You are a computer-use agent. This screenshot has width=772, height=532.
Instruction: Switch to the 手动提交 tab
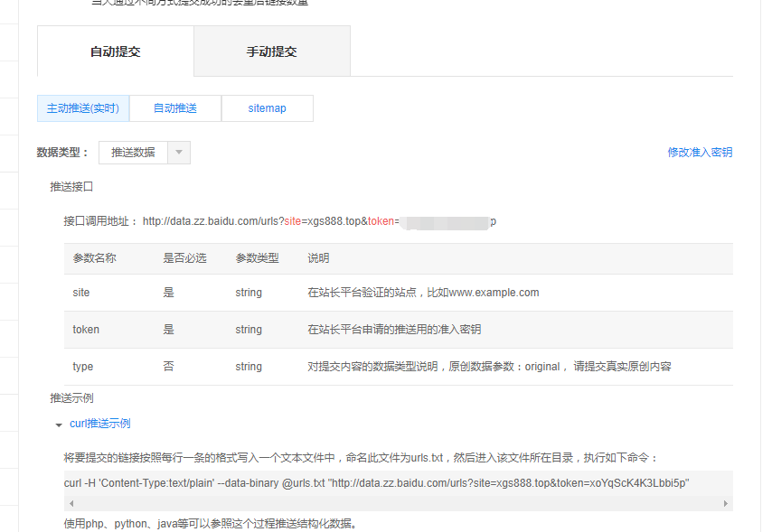tap(272, 51)
